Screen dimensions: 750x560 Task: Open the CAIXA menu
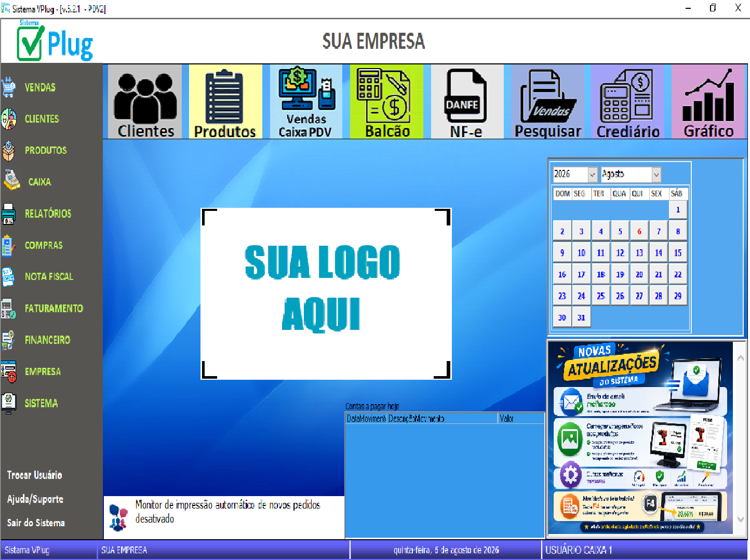click(39, 182)
